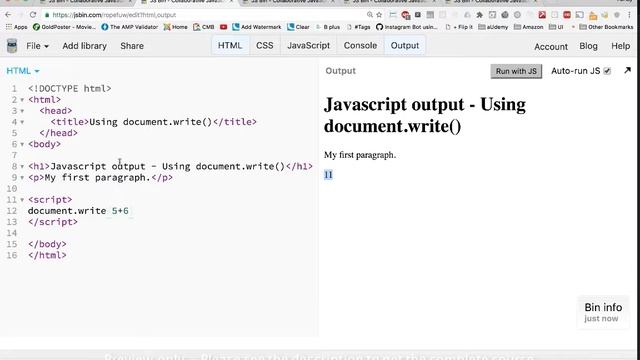Click the highlighted '11' output value
This screenshot has width=640, height=360.
pyautogui.click(x=328, y=175)
